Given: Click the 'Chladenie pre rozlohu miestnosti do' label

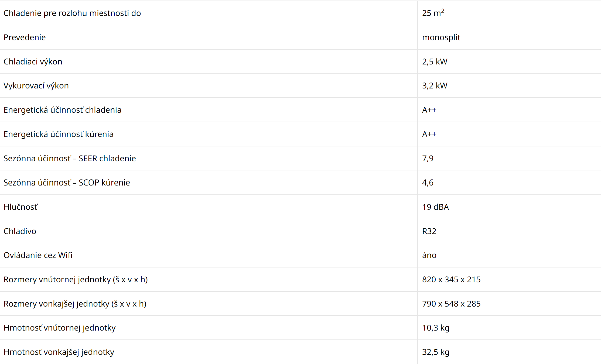Looking at the screenshot, I should [72, 13].
